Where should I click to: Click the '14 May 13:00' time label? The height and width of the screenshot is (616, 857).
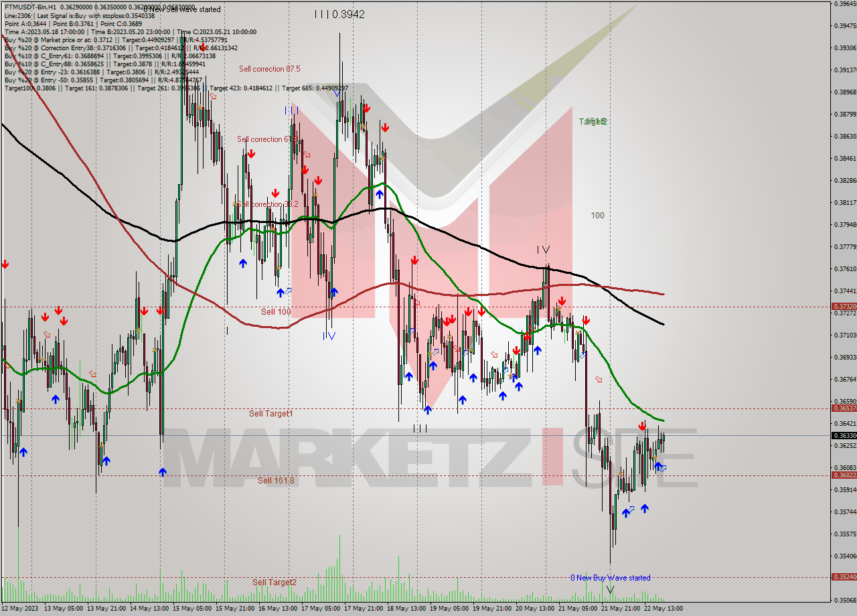(149, 609)
